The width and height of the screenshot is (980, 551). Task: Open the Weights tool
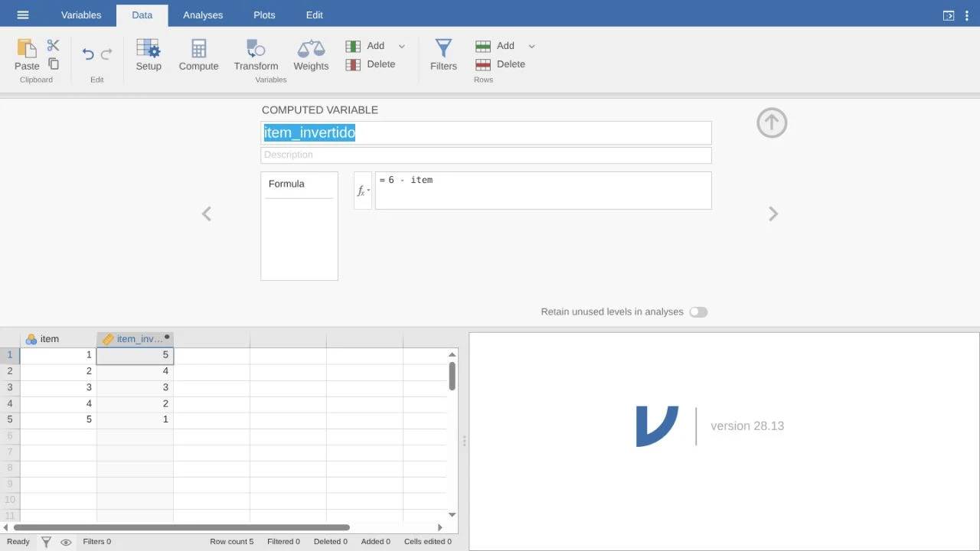(x=311, y=54)
